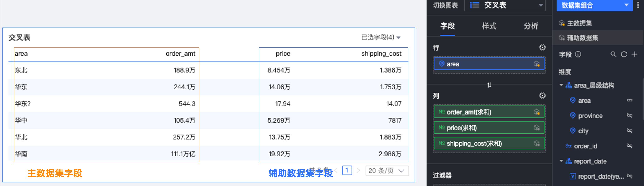Image resolution: width=644 pixels, height=186 pixels.
Task: Click the area column header in table
Action: (21, 53)
